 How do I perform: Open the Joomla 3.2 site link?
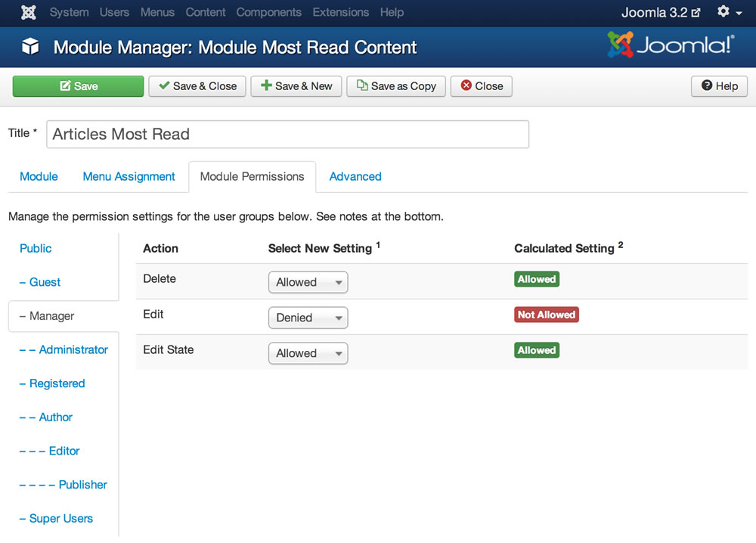661,12
